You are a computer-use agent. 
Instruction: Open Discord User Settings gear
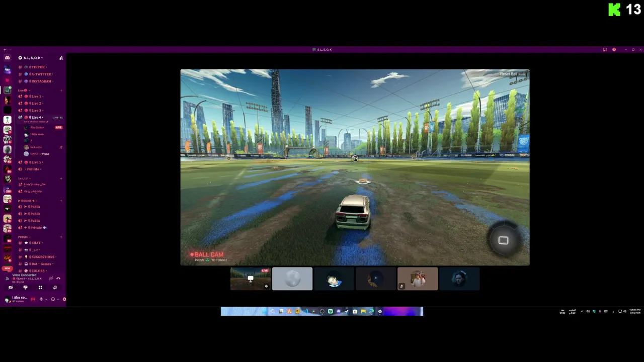[64, 299]
